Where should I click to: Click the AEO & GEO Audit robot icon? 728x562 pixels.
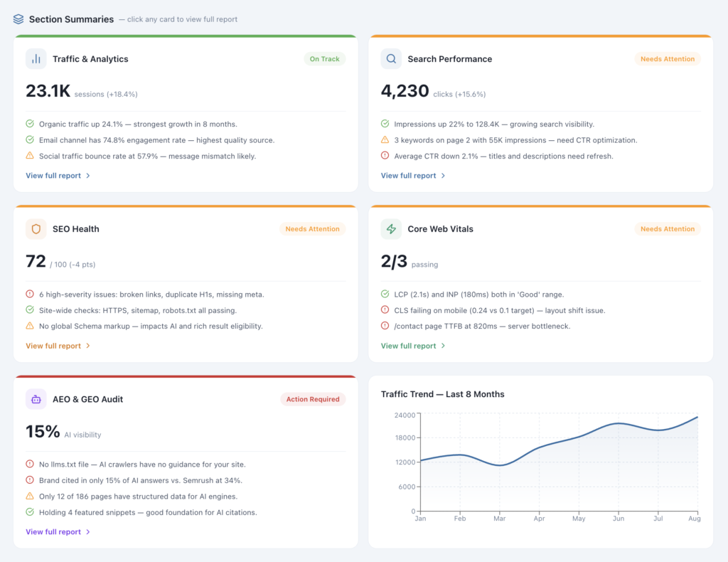tap(36, 399)
